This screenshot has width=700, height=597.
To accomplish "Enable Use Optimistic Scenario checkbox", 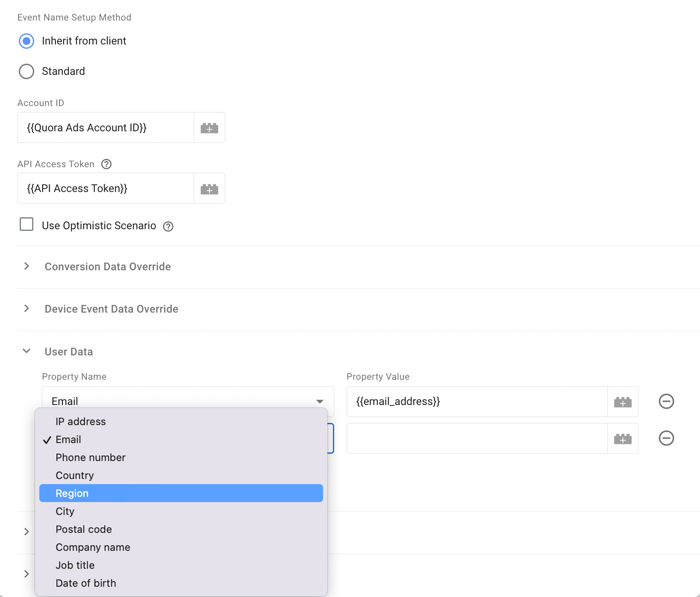I will [x=26, y=224].
